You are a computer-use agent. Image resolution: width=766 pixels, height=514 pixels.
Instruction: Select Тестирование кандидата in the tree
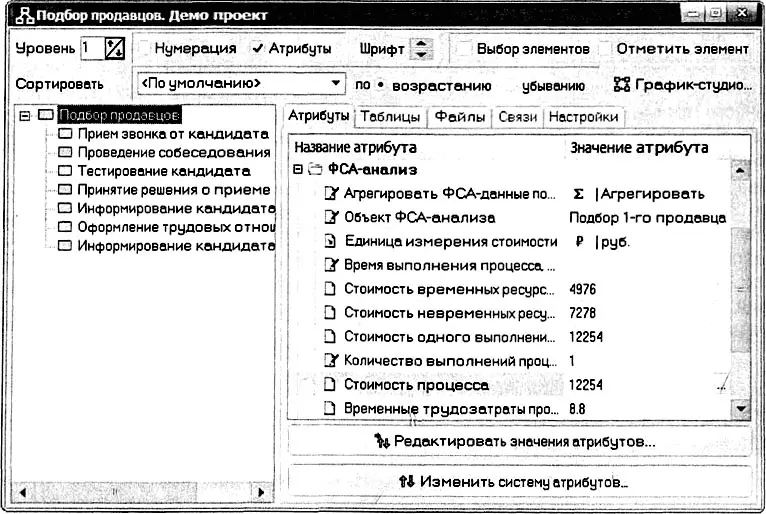click(x=164, y=171)
